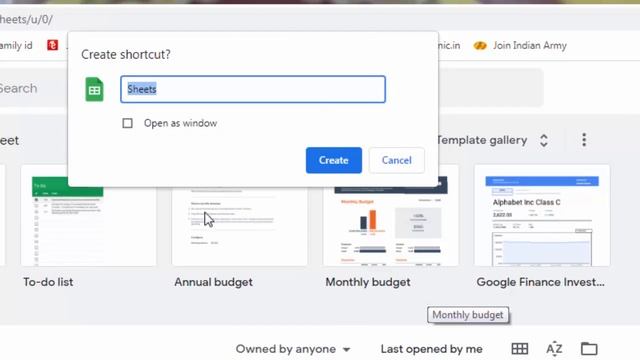Click the red bookmark icon in bookmarks bar
Screen dimensions: 640x360
[x=53, y=45]
